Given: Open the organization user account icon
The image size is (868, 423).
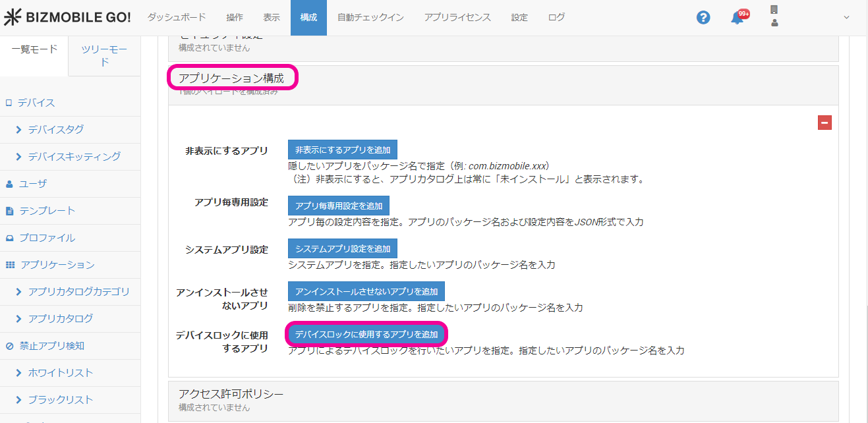Looking at the screenshot, I should click(774, 16).
